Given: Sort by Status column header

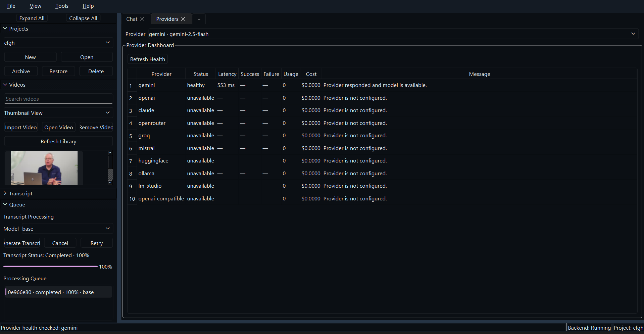Looking at the screenshot, I should [201, 74].
